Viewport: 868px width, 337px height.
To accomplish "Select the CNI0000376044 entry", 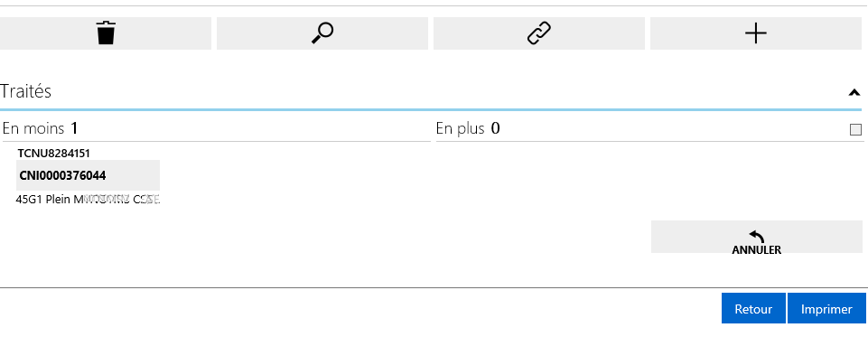I will [88, 175].
